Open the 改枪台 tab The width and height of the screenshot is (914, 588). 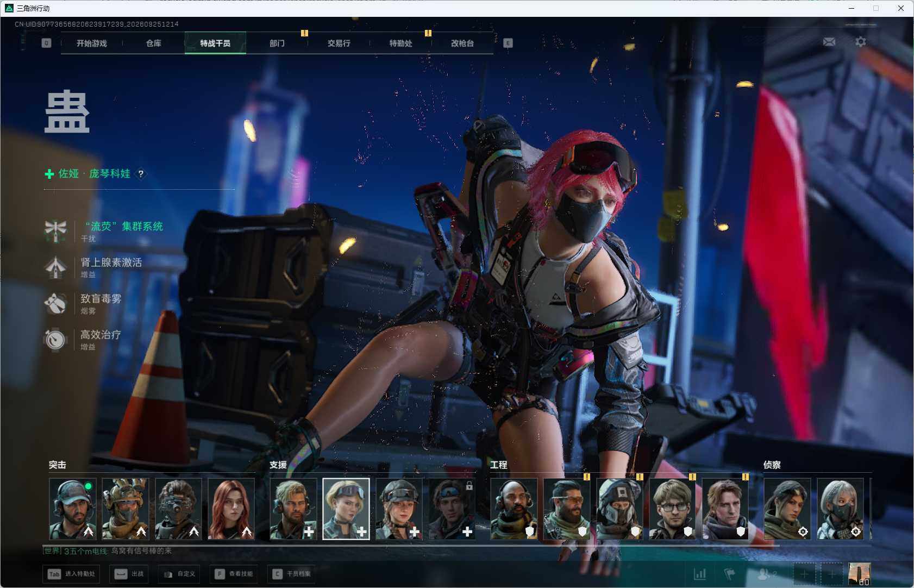[462, 43]
